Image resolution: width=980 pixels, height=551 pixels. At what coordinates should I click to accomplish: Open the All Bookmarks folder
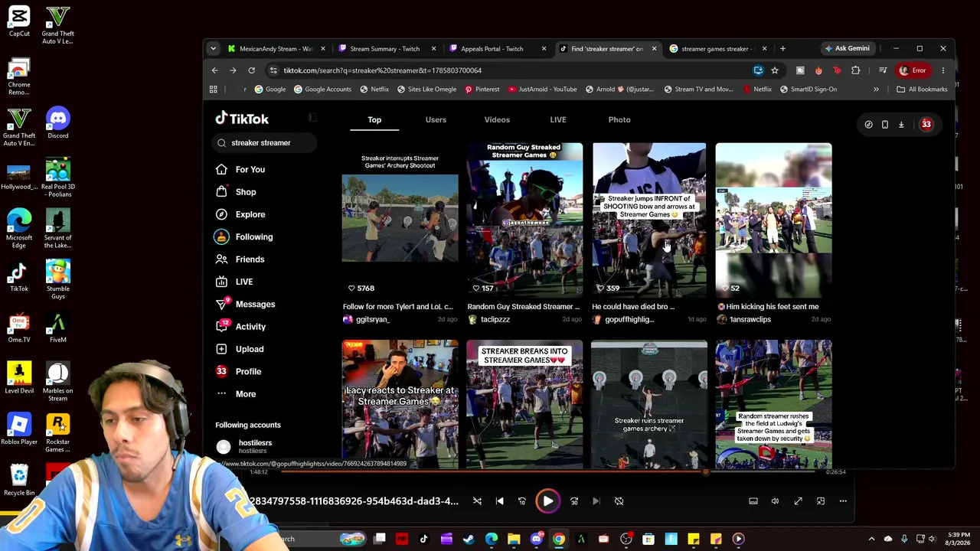[923, 90]
